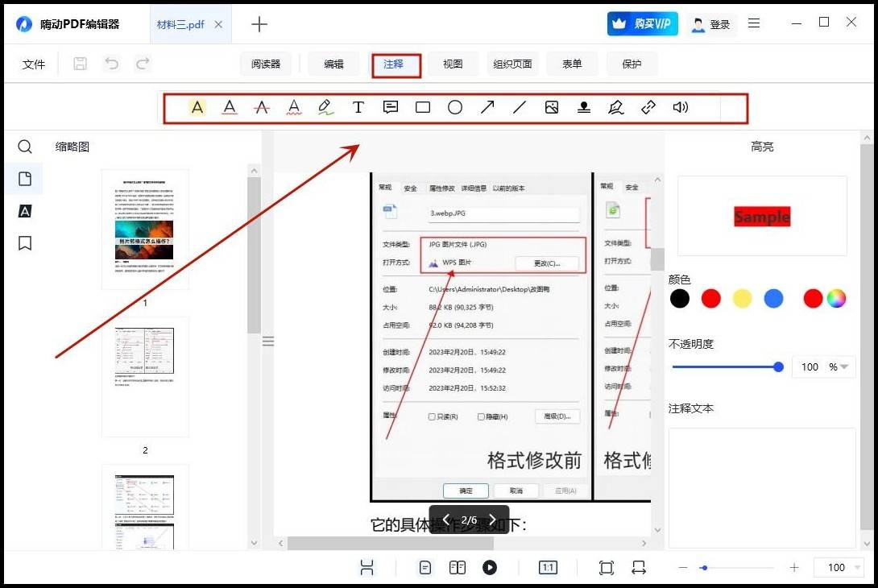Select the link annotation tool
878x588 pixels.
pyautogui.click(x=648, y=107)
